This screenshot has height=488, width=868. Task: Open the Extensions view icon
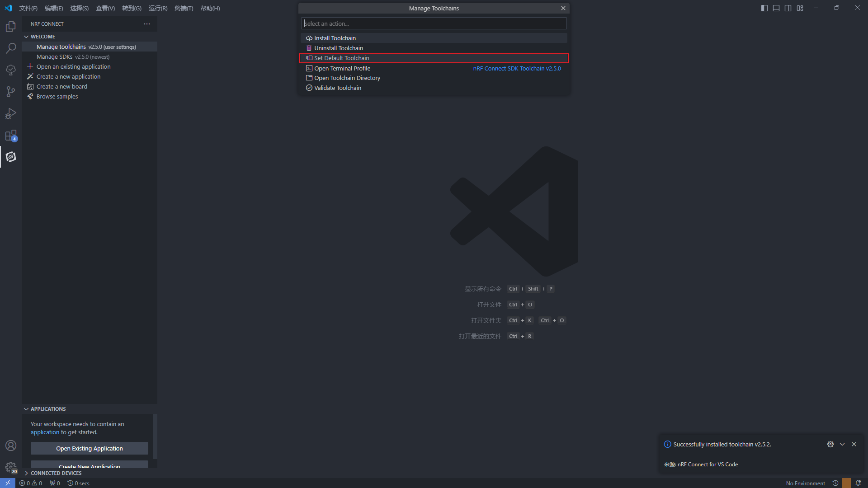click(11, 136)
